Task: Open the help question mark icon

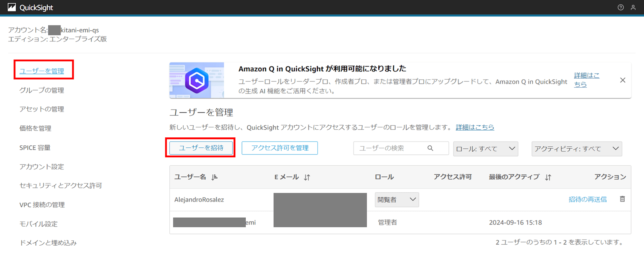Action: pos(620,7)
